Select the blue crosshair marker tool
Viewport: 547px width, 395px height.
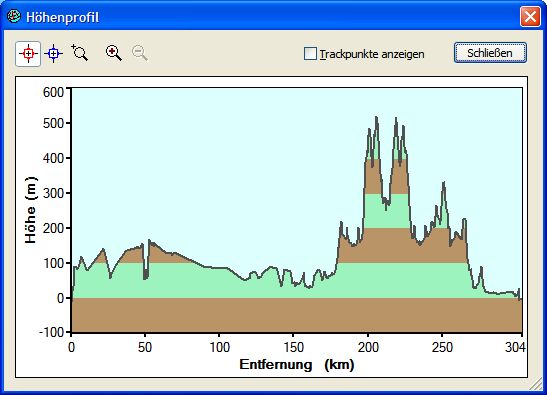53,54
